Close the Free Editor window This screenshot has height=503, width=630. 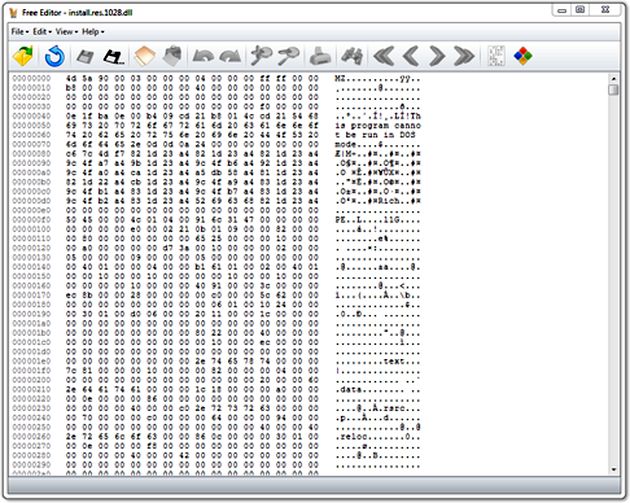coord(605,10)
